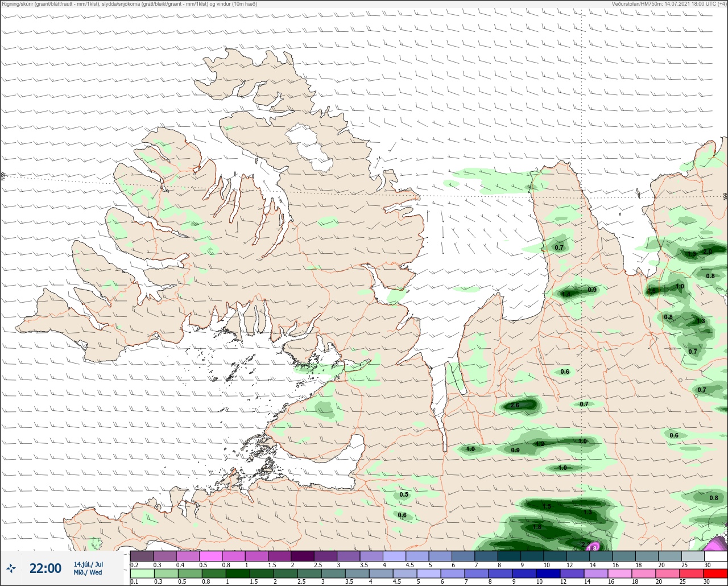Click the 22:00 forecast time label
Image resolution: width=728 pixels, height=586 pixels.
45,568
